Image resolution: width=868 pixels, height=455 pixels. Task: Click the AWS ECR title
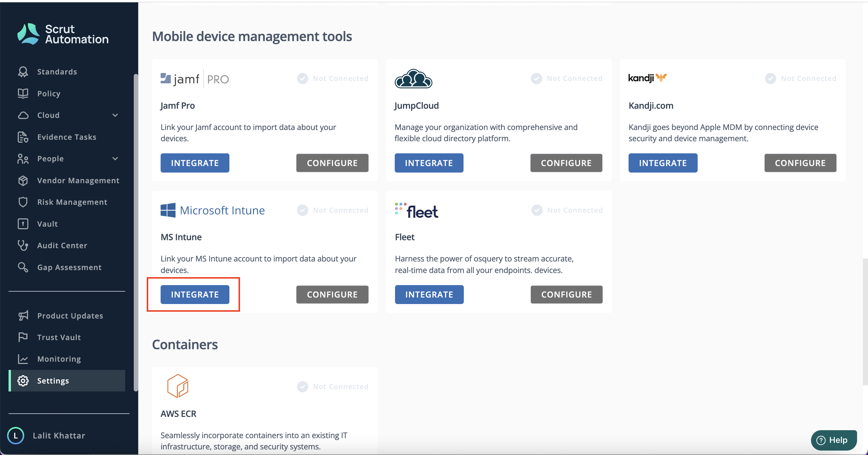(178, 414)
